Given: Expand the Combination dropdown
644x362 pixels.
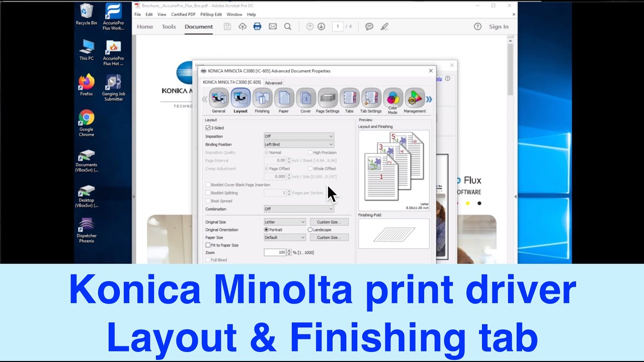Looking at the screenshot, I should pos(299,209).
